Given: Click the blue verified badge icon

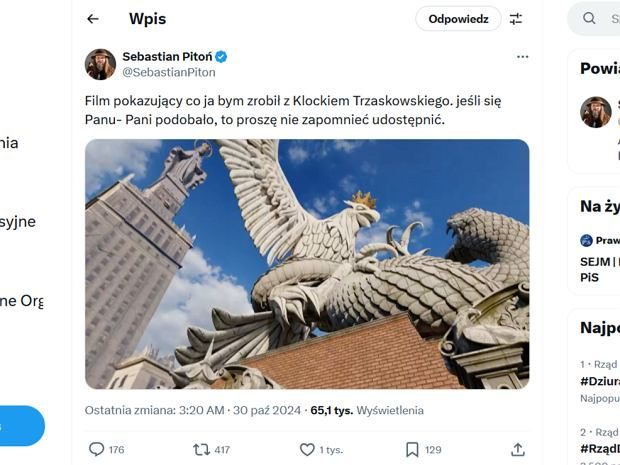Looking at the screenshot, I should pyautogui.click(x=221, y=57).
